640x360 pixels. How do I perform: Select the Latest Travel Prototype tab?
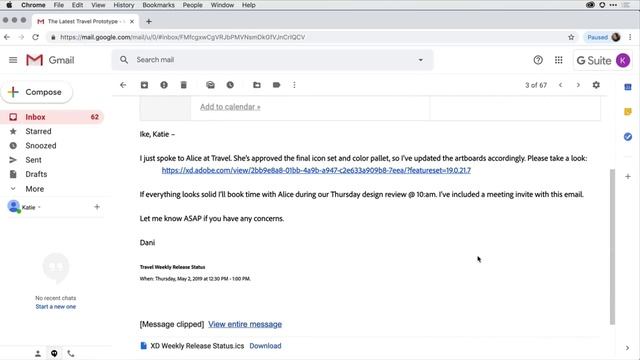pos(86,21)
